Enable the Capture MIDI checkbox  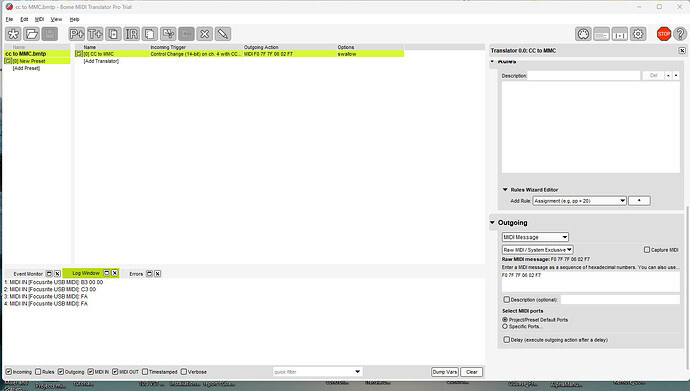coord(647,250)
